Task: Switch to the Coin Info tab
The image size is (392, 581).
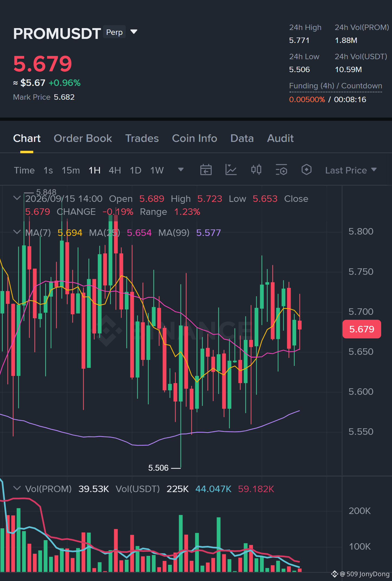Action: click(x=194, y=138)
